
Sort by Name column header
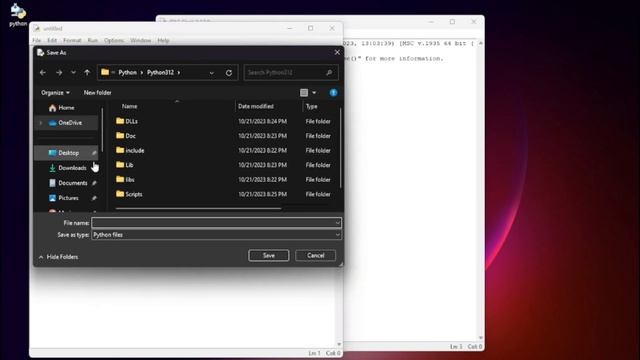129,106
